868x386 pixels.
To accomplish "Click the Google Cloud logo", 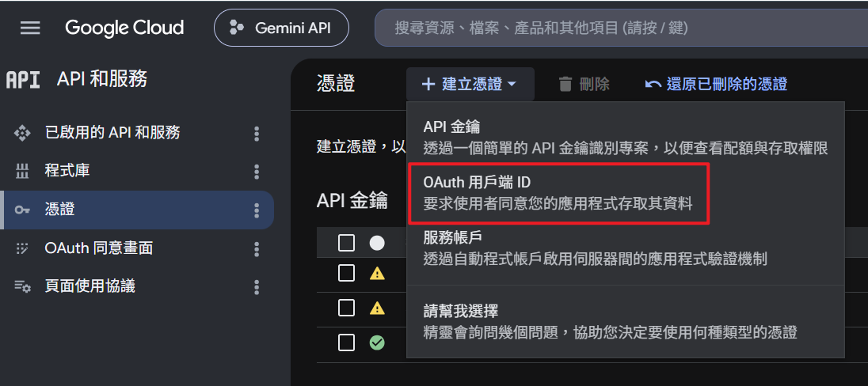I will click(124, 28).
